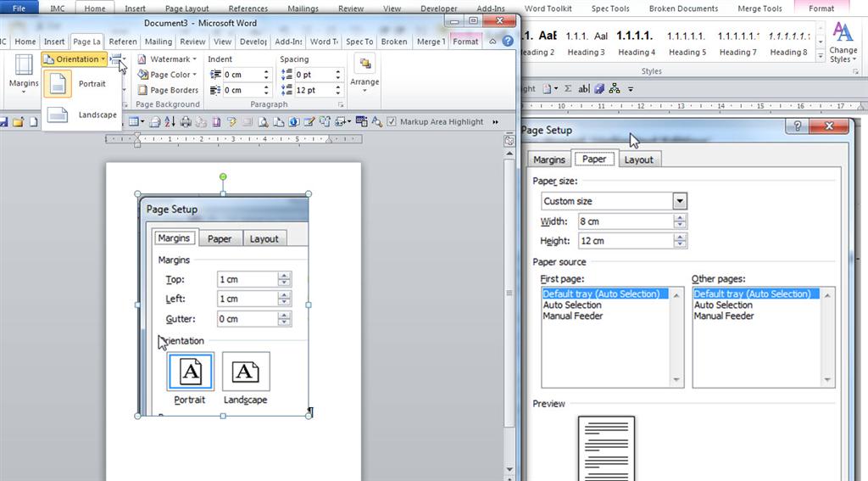Click the organization chart toolbar icon
The height and width of the screenshot is (481, 868).
point(615,89)
